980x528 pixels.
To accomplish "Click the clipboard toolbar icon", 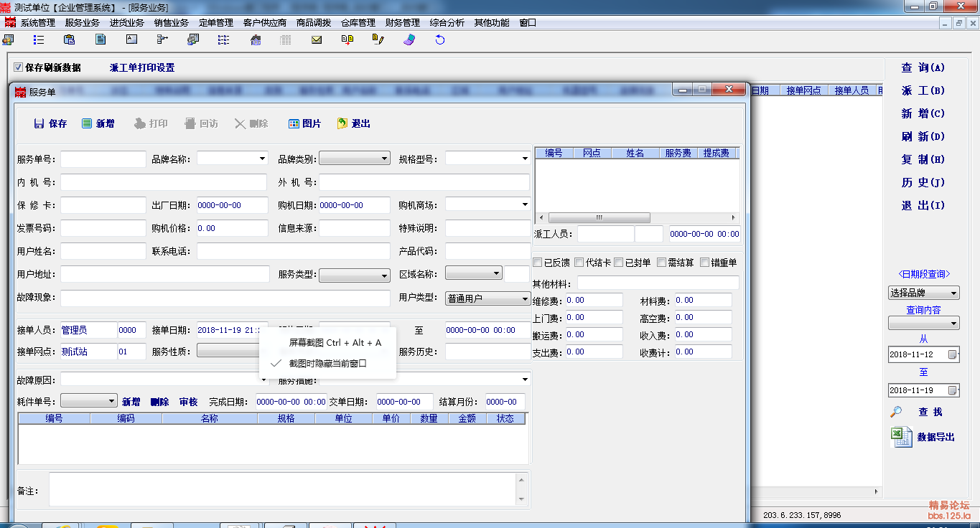I will pyautogui.click(x=70, y=40).
